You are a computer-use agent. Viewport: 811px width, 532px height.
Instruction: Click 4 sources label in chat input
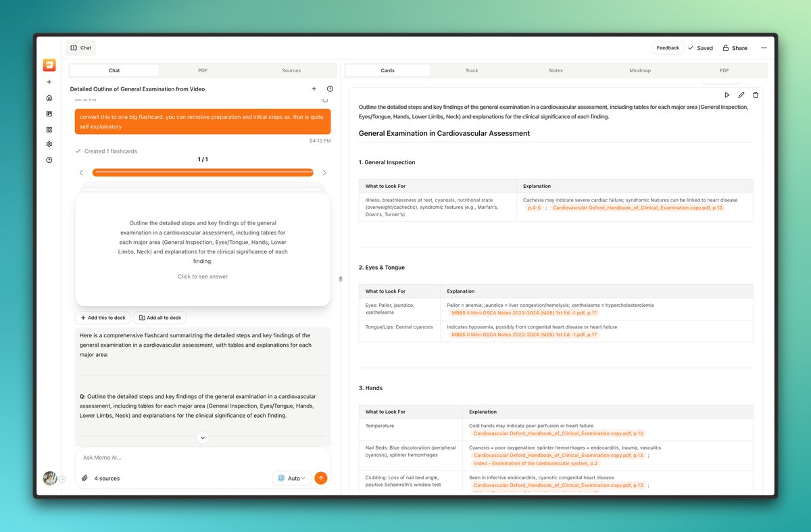107,479
